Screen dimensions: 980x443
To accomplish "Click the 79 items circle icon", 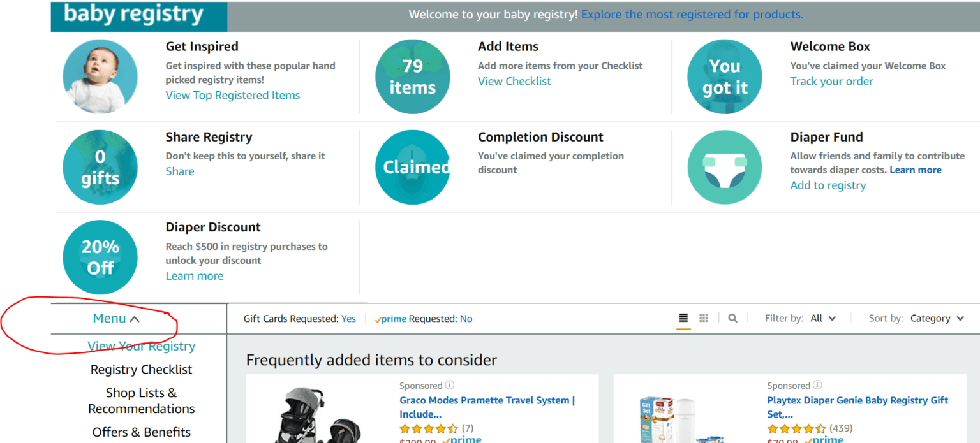I will coord(412,76).
